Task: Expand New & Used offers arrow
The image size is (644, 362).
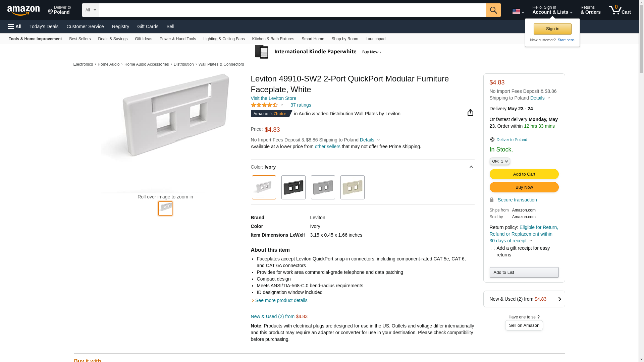Action: [x=559, y=299]
